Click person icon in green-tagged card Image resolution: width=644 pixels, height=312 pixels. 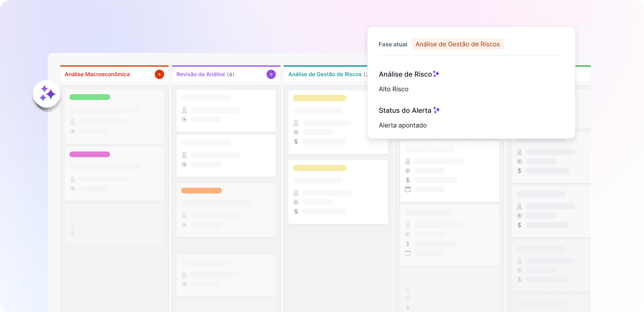pyautogui.click(x=72, y=122)
